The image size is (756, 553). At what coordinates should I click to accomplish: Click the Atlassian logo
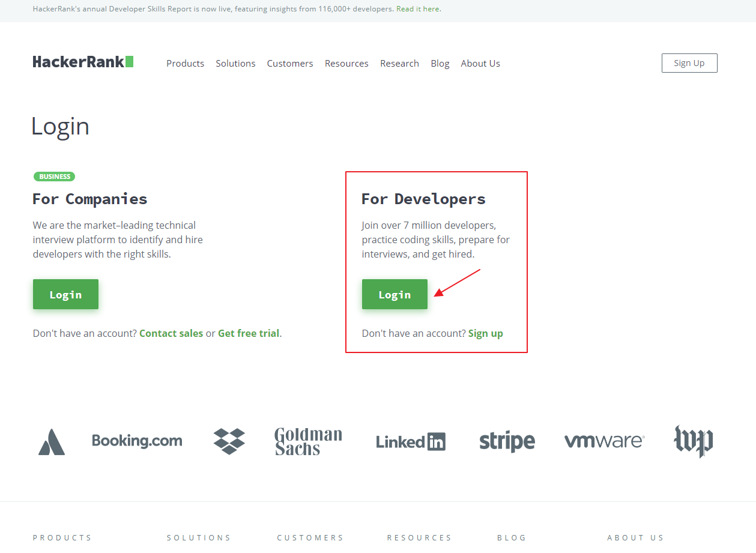point(52,441)
